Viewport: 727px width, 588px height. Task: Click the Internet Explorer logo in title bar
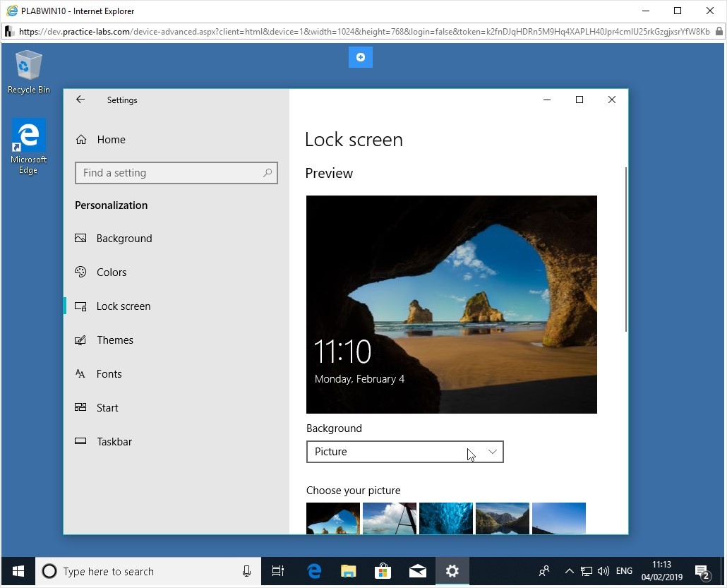coord(12,11)
